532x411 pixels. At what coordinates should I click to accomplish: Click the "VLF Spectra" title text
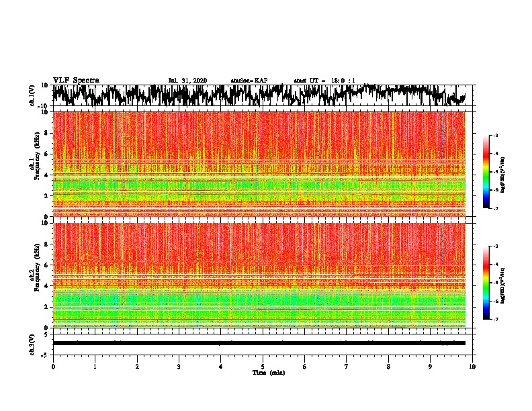pos(76,81)
